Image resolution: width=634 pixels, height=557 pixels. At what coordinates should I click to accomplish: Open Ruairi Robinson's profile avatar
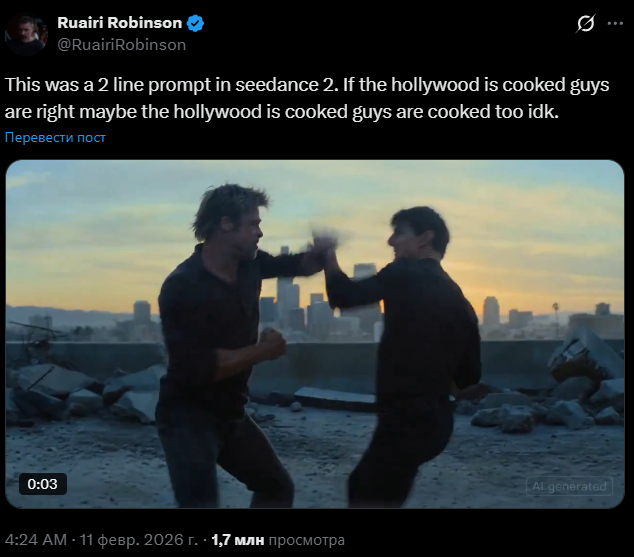pyautogui.click(x=26, y=34)
